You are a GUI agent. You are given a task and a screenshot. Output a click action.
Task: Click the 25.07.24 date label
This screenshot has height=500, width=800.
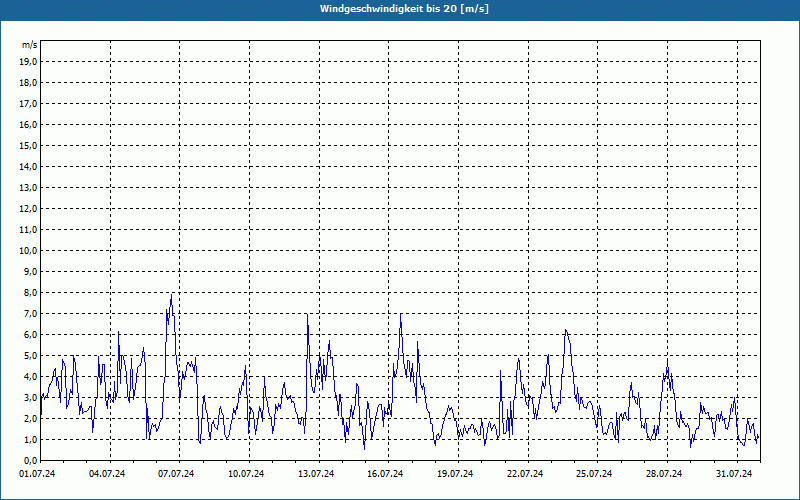(x=595, y=474)
